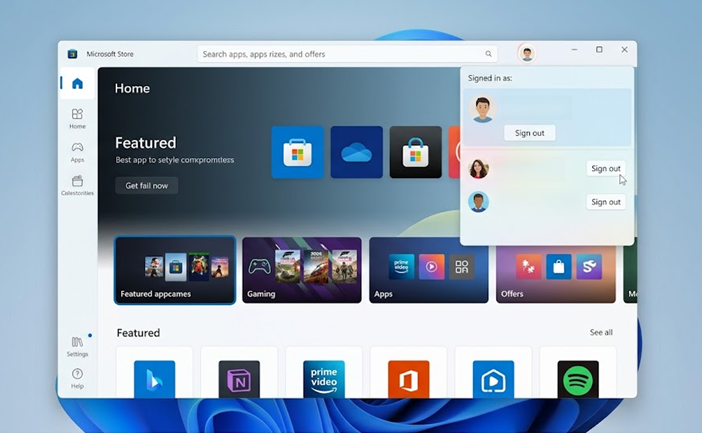This screenshot has height=433, width=702.
Task: Click the gray grid icon in Apps card
Action: [x=462, y=267]
